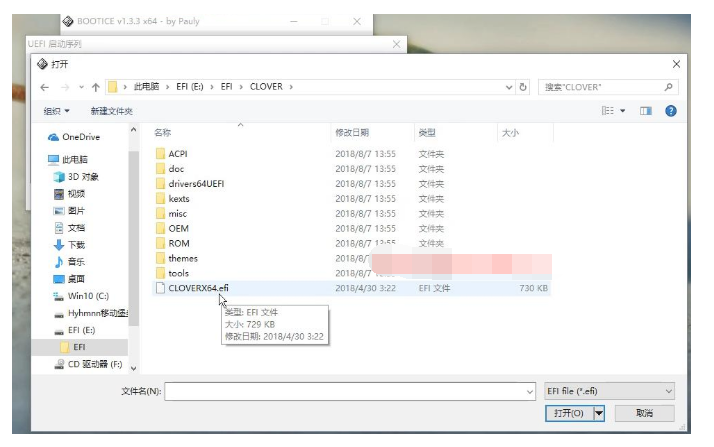Image resolution: width=714 pixels, height=447 pixels.
Task: Expand 打开 button split arrow
Action: 599,413
